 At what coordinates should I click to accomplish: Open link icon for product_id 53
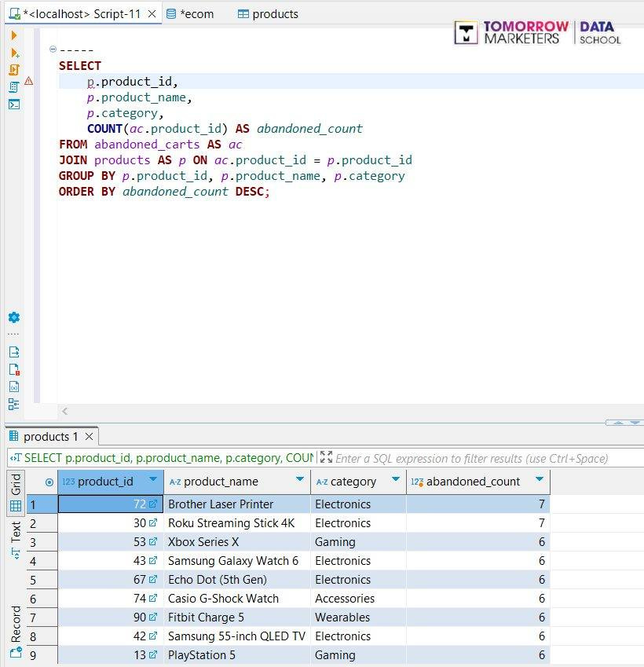click(153, 541)
